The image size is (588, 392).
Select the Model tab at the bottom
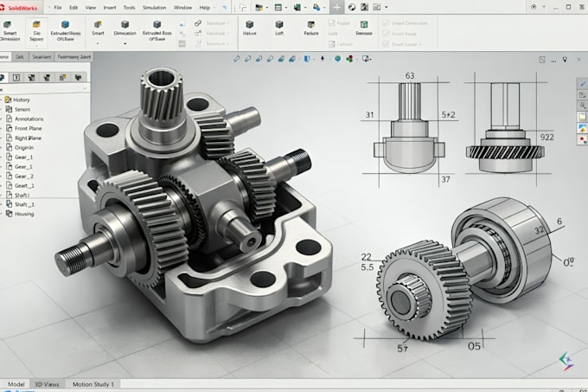tap(16, 384)
